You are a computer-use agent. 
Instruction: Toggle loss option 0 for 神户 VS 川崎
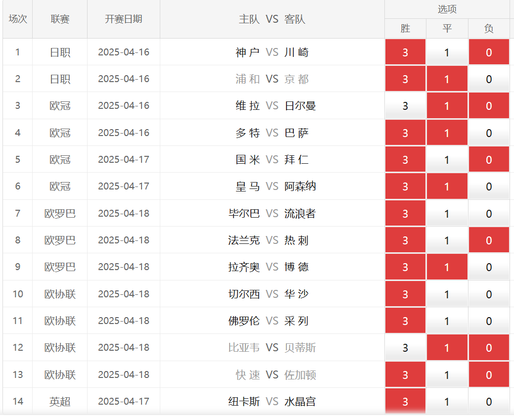(489, 52)
